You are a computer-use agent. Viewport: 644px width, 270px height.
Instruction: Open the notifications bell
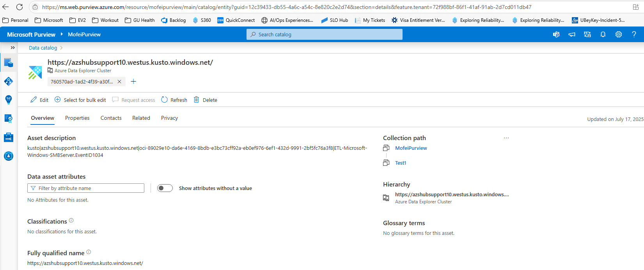[603, 34]
